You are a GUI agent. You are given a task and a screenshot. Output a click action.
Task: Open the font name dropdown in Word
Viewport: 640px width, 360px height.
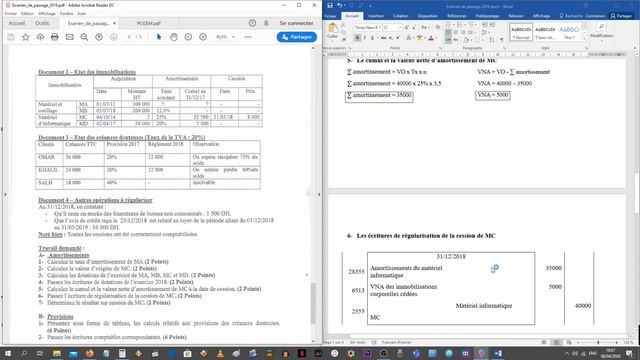(x=380, y=27)
